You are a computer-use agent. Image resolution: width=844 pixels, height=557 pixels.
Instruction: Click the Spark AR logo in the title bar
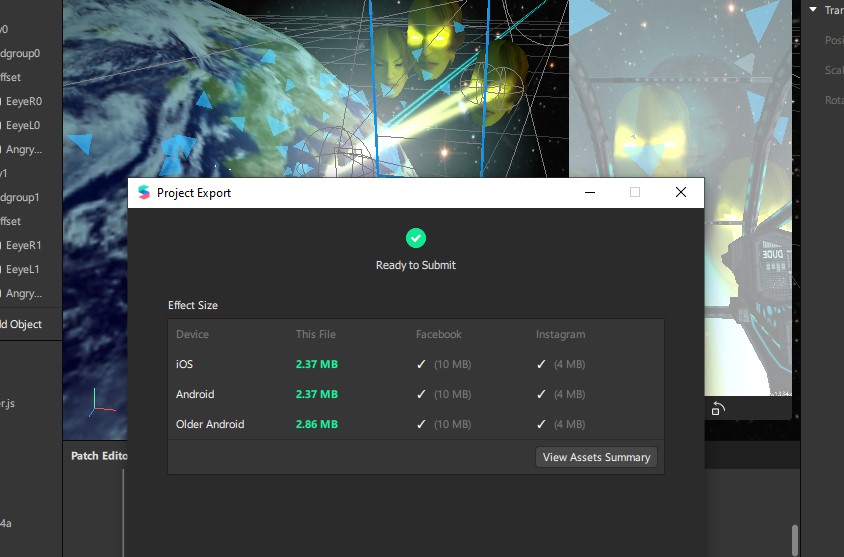[144, 192]
